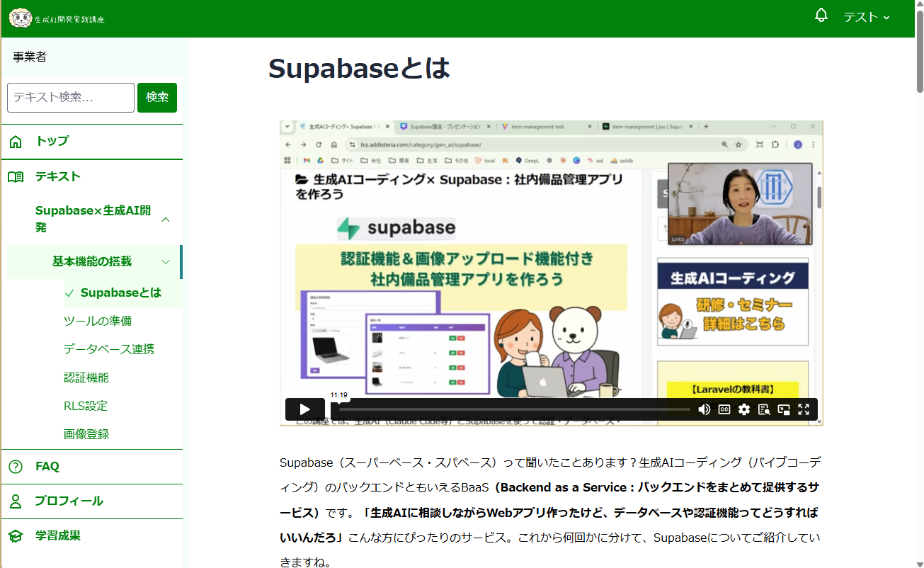The width and height of the screenshot is (924, 568).
Task: Click the text search input field
Action: (70, 97)
